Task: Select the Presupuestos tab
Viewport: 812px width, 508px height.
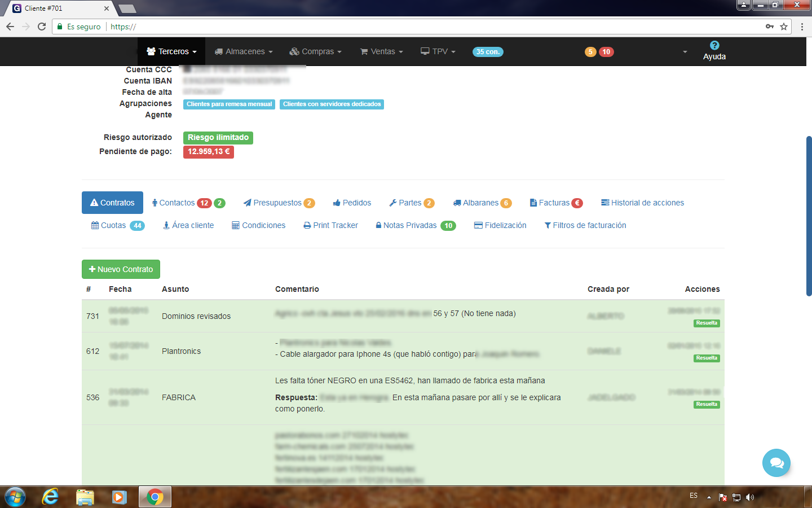Action: (277, 203)
